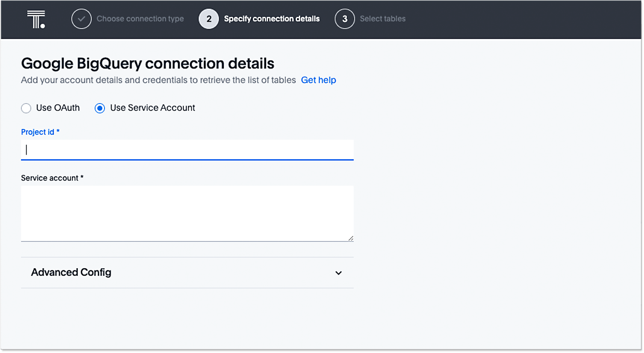Select the Use OAuth radio button
The height and width of the screenshot is (353, 644).
coord(26,108)
